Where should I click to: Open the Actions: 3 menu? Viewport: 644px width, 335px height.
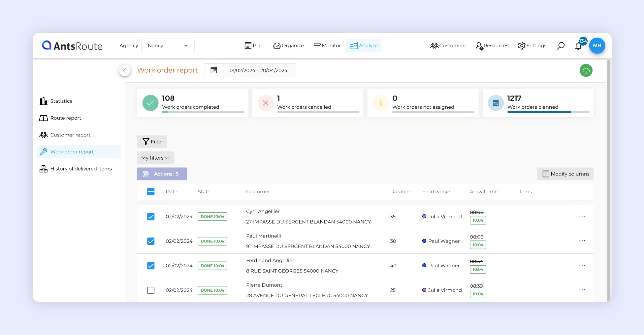coord(162,174)
